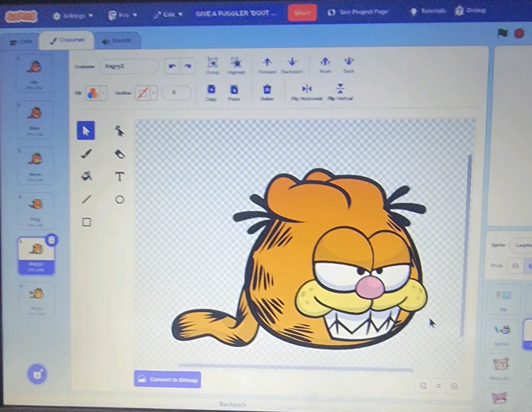Click the canvas vertical scrollbar
This screenshot has height=412, width=532.
click(466, 245)
